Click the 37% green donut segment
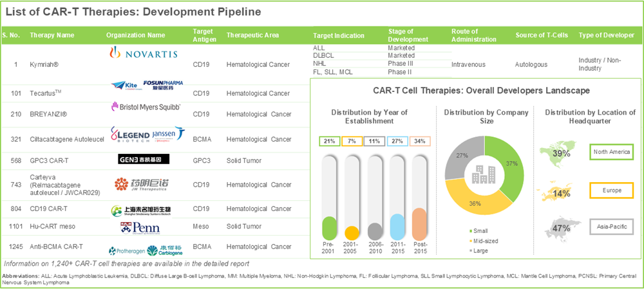644x289 pixels. pos(510,169)
